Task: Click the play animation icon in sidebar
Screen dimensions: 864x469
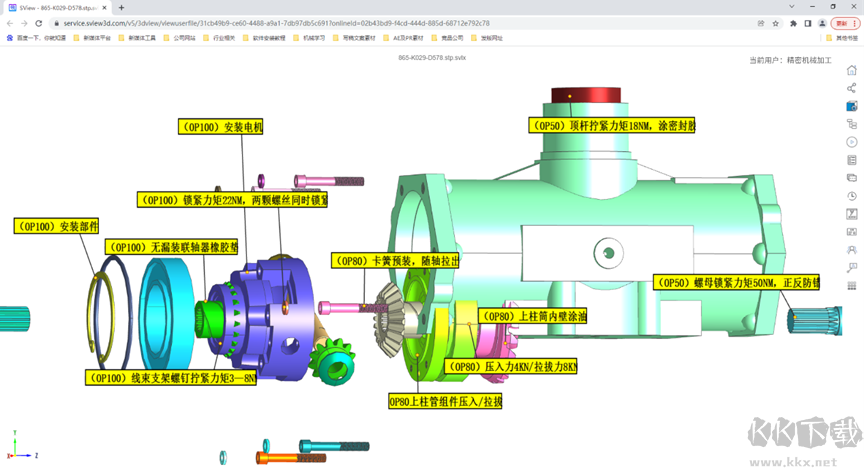Action: 851,142
